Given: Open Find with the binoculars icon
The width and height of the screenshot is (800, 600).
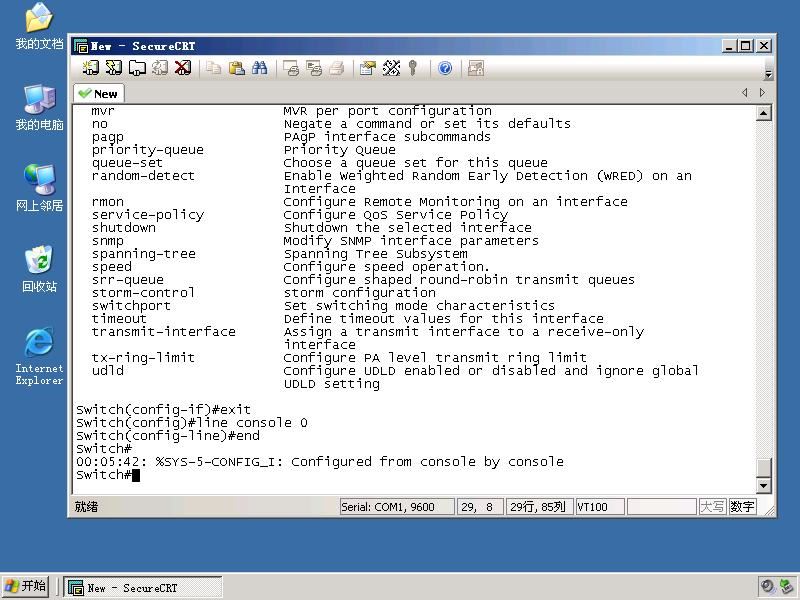Looking at the screenshot, I should tap(259, 68).
